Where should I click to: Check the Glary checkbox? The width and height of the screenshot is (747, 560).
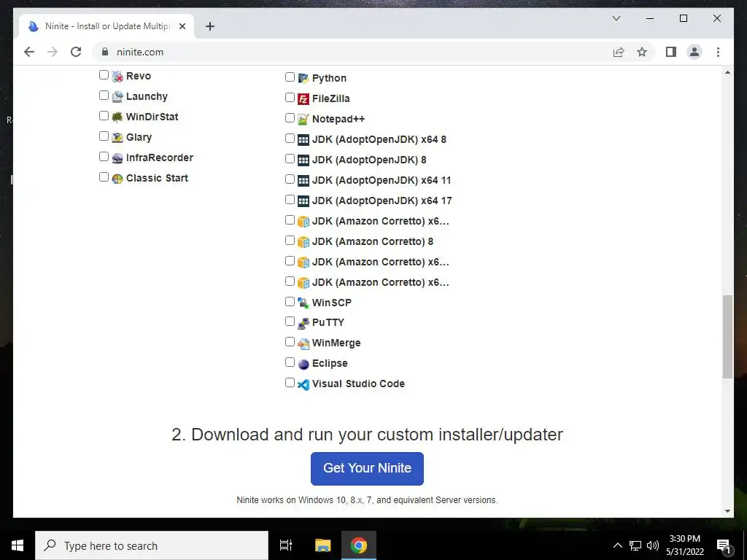point(104,136)
